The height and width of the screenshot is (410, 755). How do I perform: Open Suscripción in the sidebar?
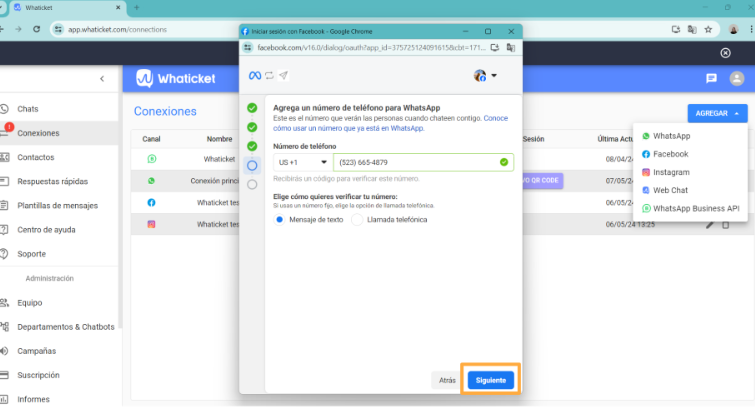point(38,375)
